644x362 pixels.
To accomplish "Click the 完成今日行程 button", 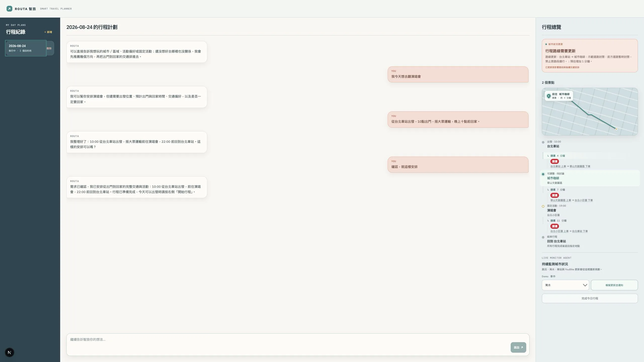I will coord(590,298).
